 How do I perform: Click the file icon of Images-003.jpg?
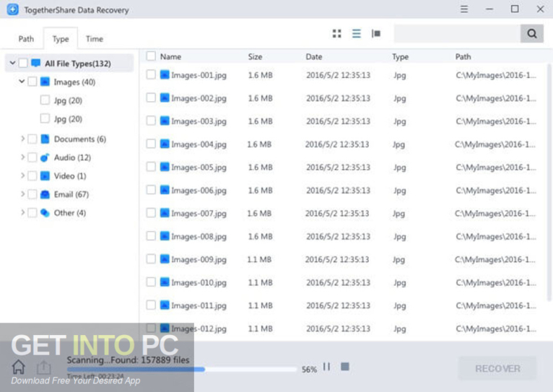pos(165,121)
